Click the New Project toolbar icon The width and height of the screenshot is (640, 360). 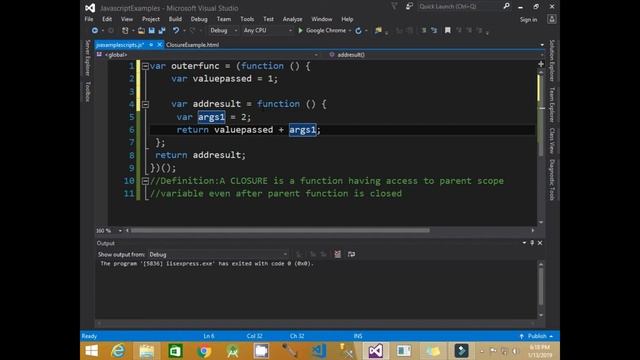tap(125, 31)
